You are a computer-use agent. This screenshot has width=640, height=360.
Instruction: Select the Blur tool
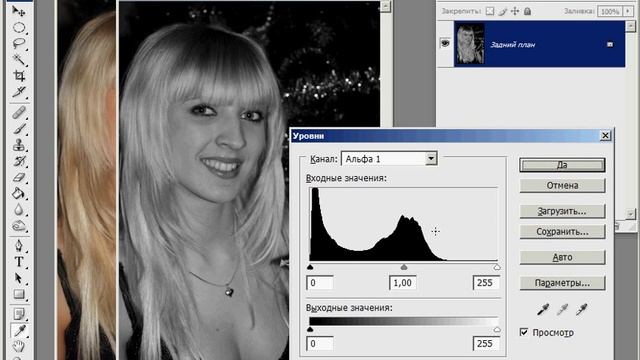coord(19,210)
